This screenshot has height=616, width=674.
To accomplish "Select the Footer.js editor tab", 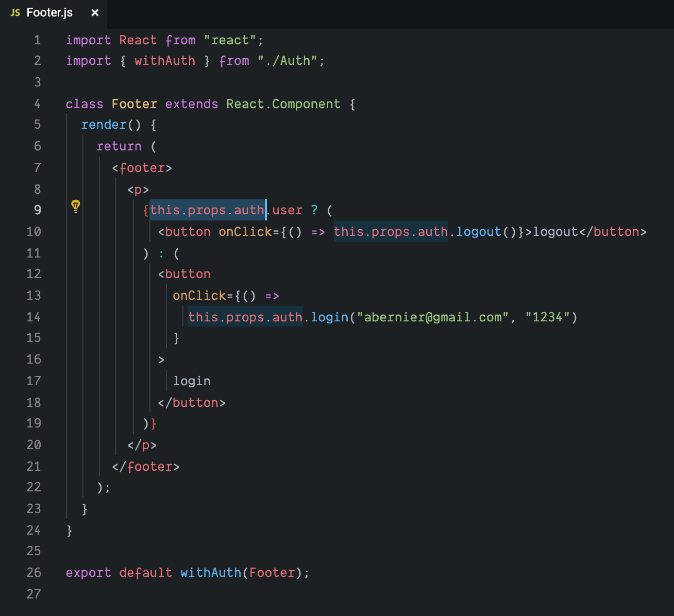I will [49, 13].
